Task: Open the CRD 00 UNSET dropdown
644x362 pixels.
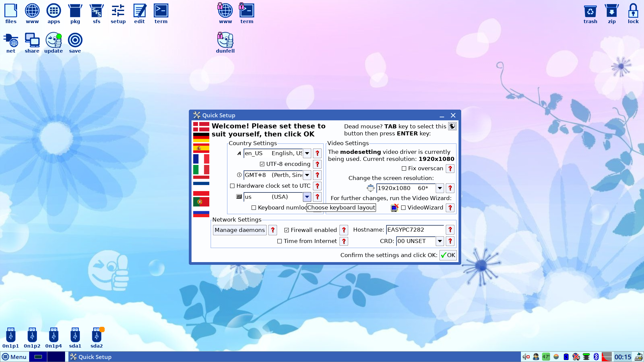Action: click(440, 241)
